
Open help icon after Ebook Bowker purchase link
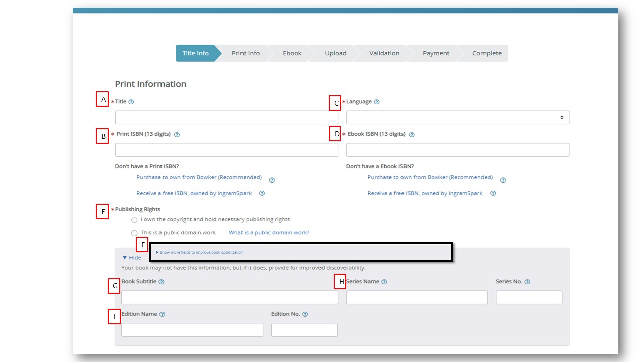tap(503, 180)
